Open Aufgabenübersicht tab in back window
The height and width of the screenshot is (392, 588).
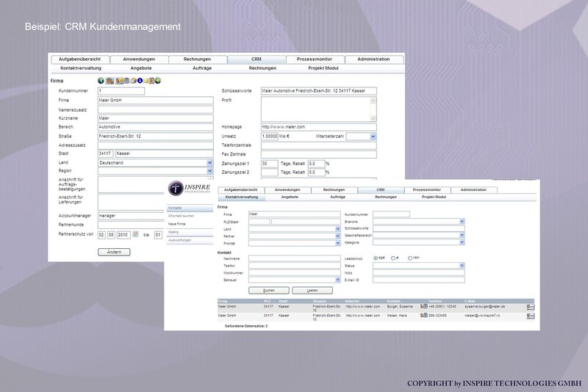(x=80, y=59)
